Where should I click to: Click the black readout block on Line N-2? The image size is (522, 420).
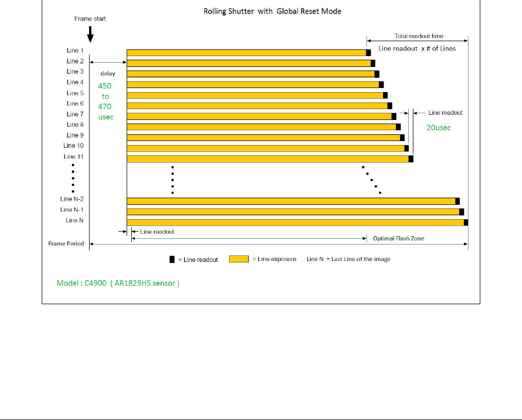point(458,201)
